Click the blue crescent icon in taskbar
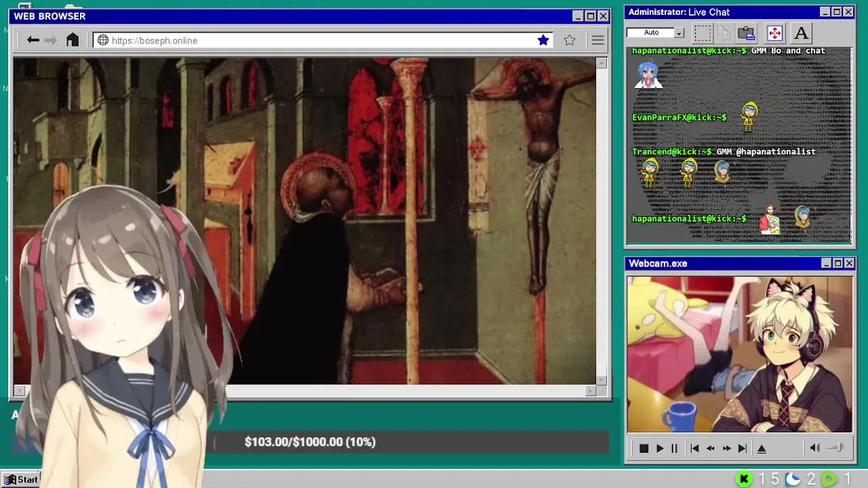868x488 pixels. [793, 479]
